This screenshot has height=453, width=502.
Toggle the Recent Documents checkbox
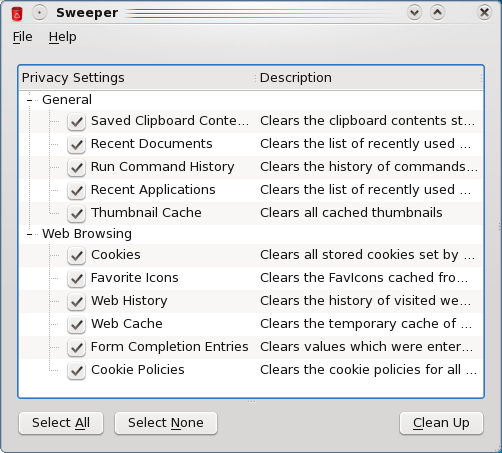(x=77, y=144)
